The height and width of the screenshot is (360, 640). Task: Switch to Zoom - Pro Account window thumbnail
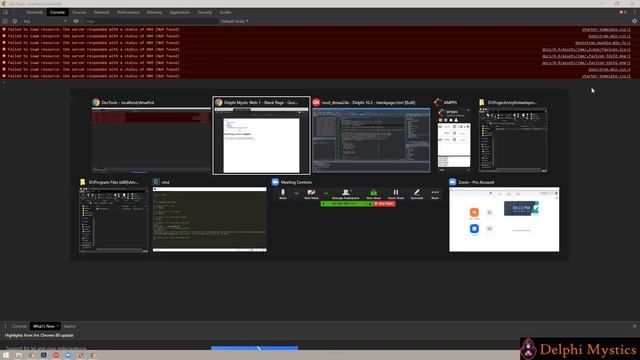(504, 219)
